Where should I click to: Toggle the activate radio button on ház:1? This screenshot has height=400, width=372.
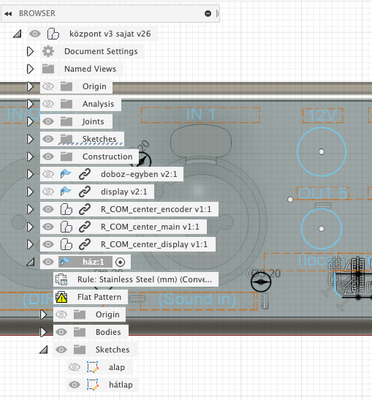120,262
